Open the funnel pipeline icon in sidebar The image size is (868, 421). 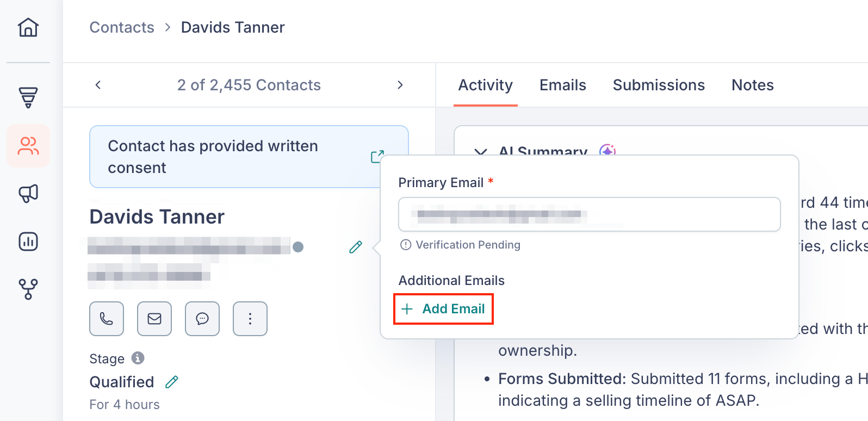(x=28, y=97)
